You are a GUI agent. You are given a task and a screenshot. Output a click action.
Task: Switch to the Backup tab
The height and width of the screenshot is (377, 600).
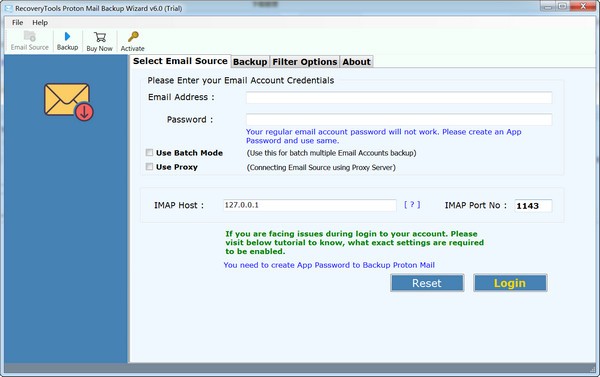coord(250,62)
